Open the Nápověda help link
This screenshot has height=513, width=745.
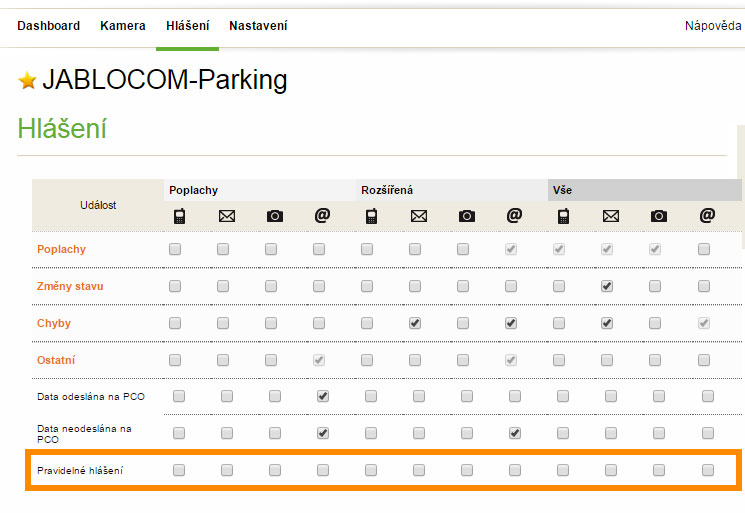(x=713, y=26)
